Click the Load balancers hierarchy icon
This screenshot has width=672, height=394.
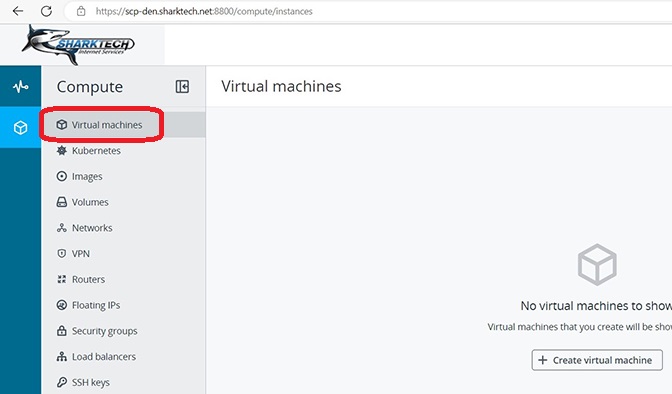(62, 356)
